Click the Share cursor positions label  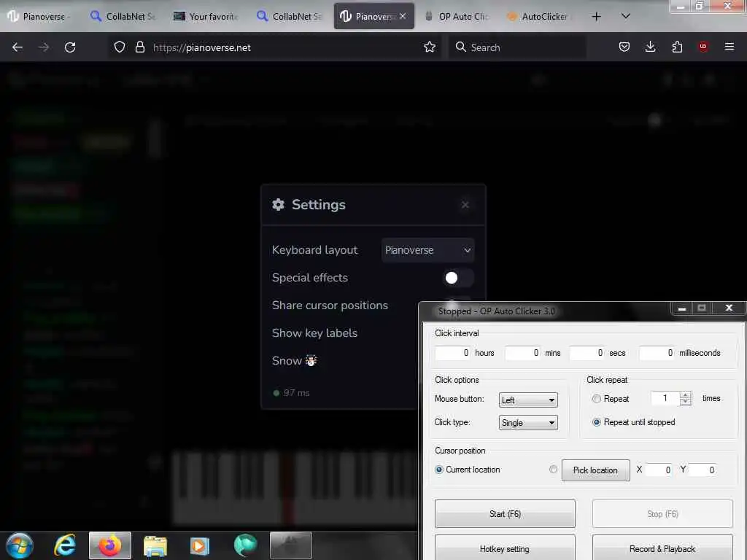click(330, 306)
